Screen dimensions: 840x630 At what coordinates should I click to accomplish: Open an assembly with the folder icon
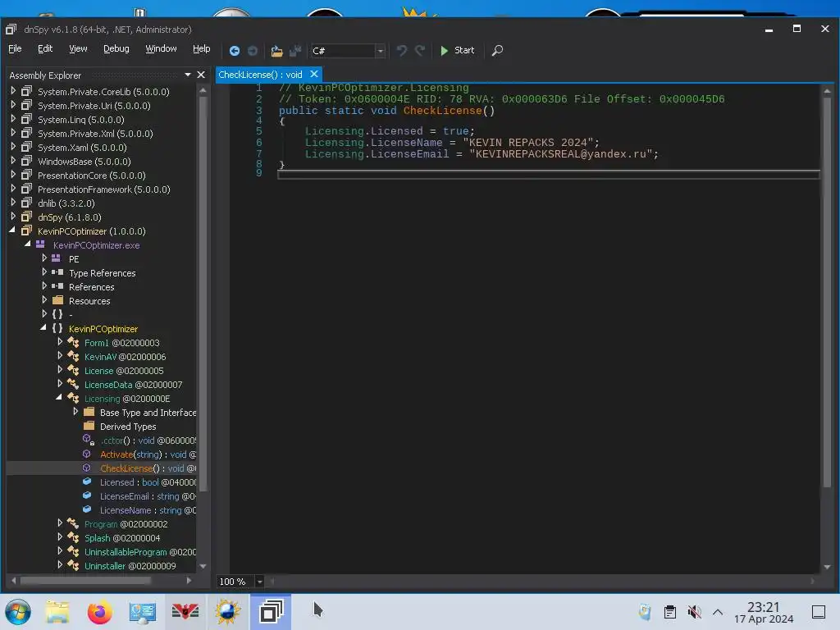pos(276,51)
